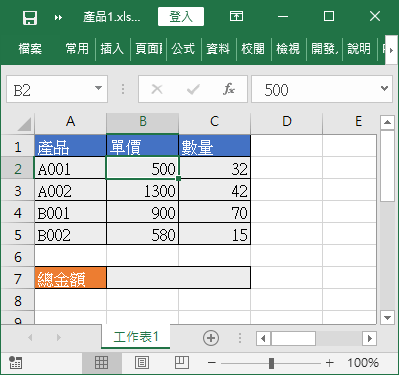This screenshot has width=399, height=375.
Task: Open the Ribbon Display Options icon
Action: 236,16
